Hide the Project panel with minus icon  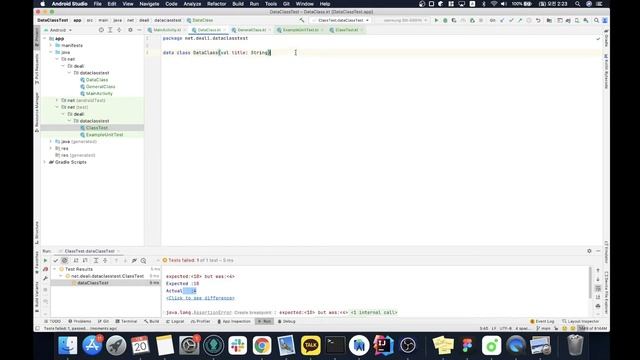coord(139,30)
